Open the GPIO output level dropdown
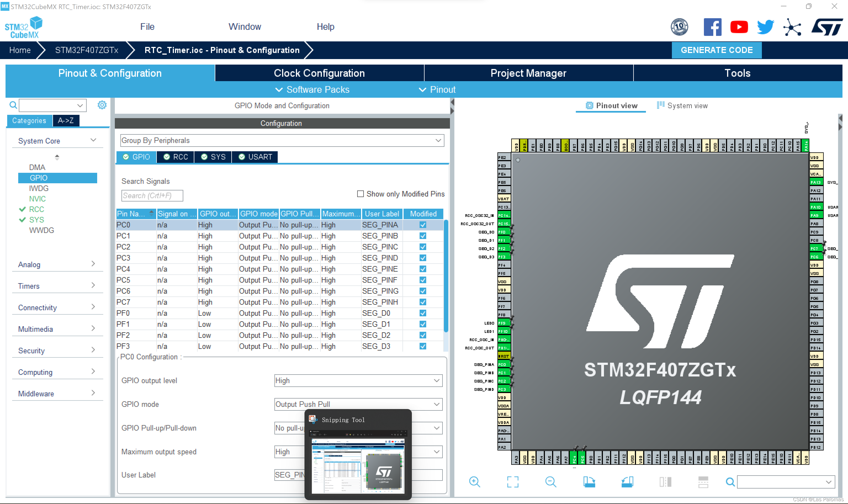Screen dimensions: 848x504 pyautogui.click(x=358, y=381)
